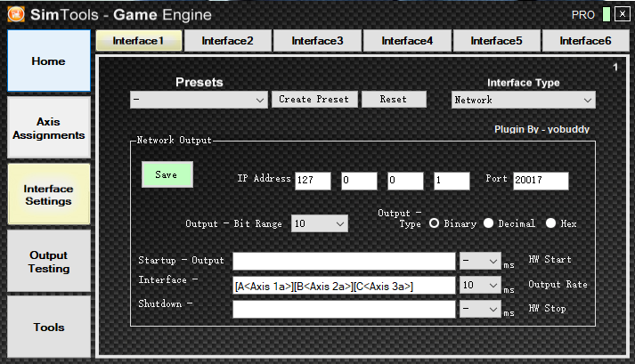Open Interface Settings section
This screenshot has height=364, width=635.
click(x=49, y=194)
